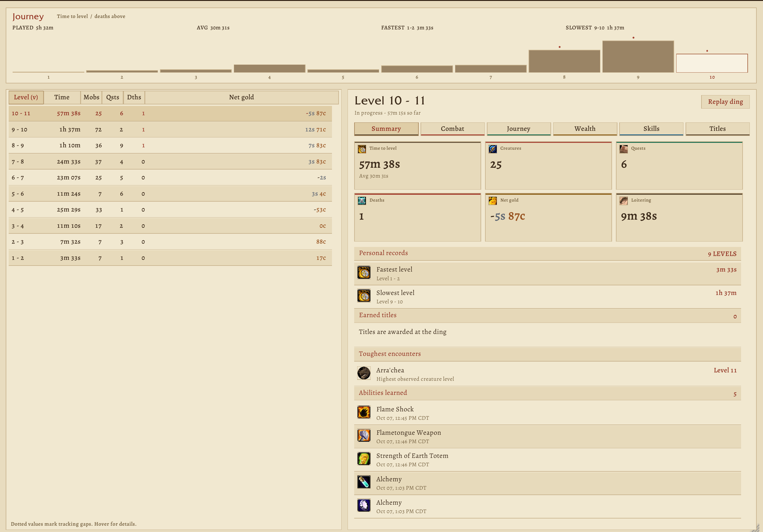Open the Wealth tab
The width and height of the screenshot is (763, 532).
click(x=585, y=129)
